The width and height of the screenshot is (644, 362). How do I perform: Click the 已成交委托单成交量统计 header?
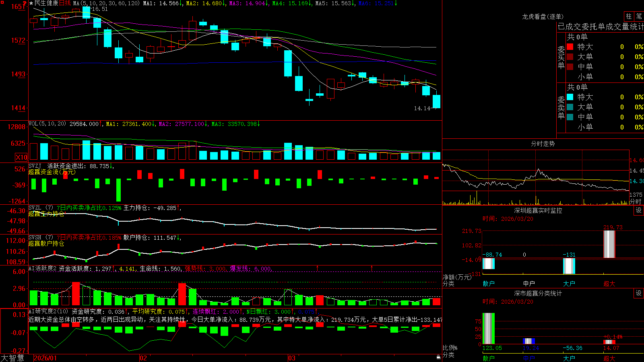tap(601, 27)
